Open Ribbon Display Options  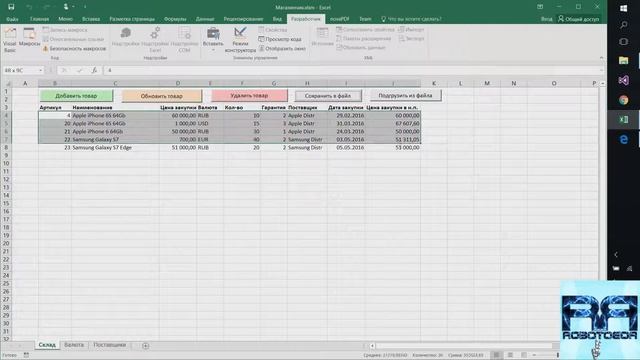pos(540,7)
